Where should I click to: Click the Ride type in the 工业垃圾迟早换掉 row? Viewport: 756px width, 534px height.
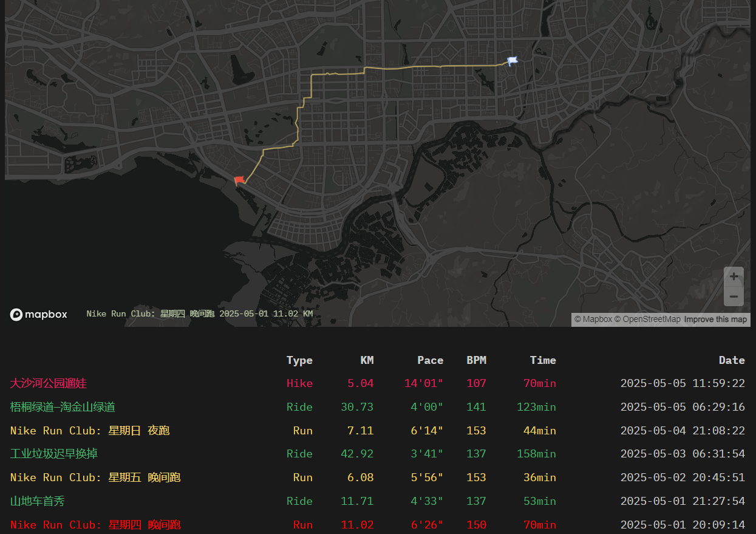(x=299, y=454)
